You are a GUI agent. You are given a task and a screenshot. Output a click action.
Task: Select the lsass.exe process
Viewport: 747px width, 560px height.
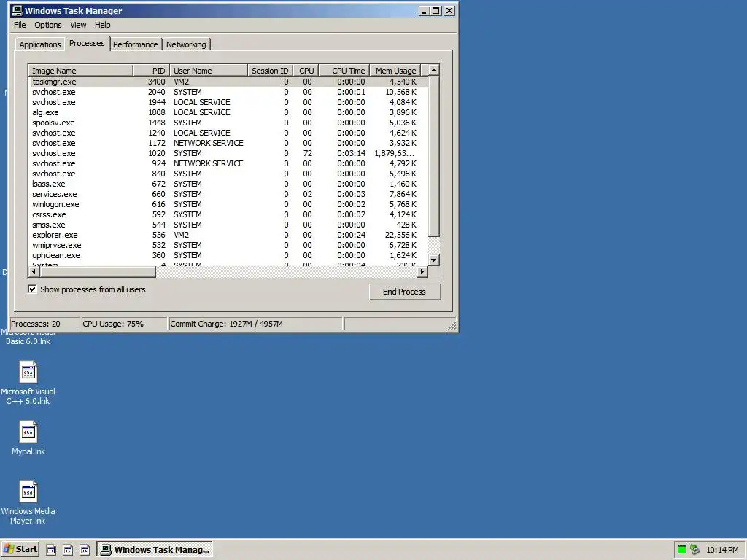tap(228, 184)
